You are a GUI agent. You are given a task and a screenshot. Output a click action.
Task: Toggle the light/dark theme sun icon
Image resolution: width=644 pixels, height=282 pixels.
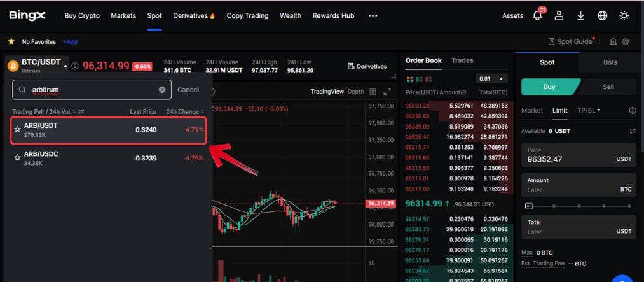(x=624, y=16)
